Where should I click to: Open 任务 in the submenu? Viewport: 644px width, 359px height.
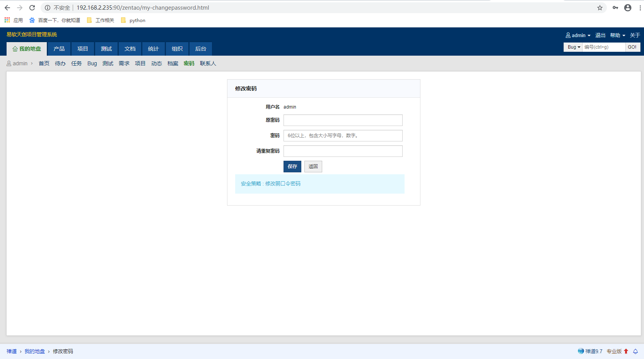[x=77, y=63]
